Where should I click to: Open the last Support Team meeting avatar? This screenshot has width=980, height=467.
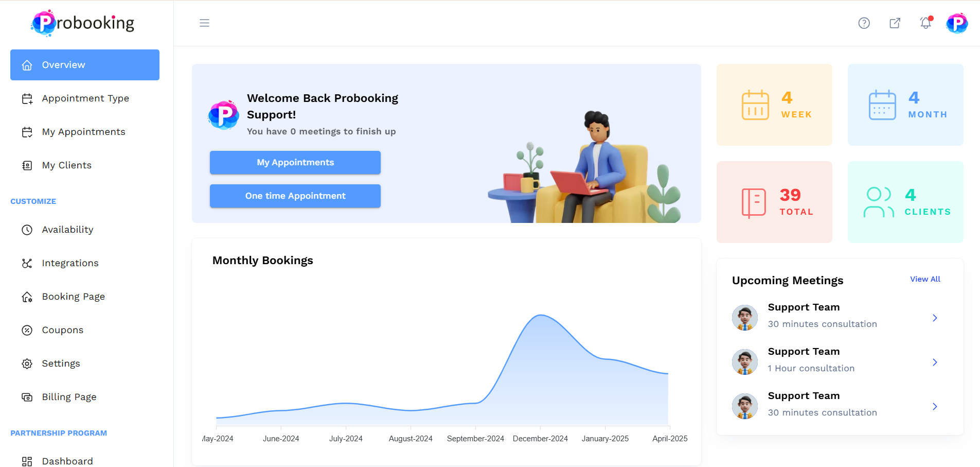click(x=745, y=406)
